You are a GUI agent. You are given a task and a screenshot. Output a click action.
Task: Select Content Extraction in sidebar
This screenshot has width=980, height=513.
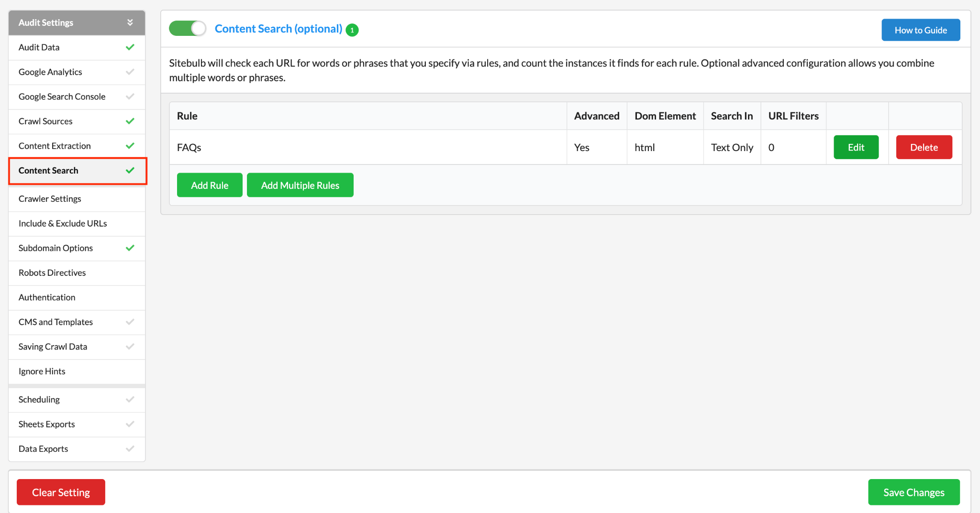(x=77, y=146)
